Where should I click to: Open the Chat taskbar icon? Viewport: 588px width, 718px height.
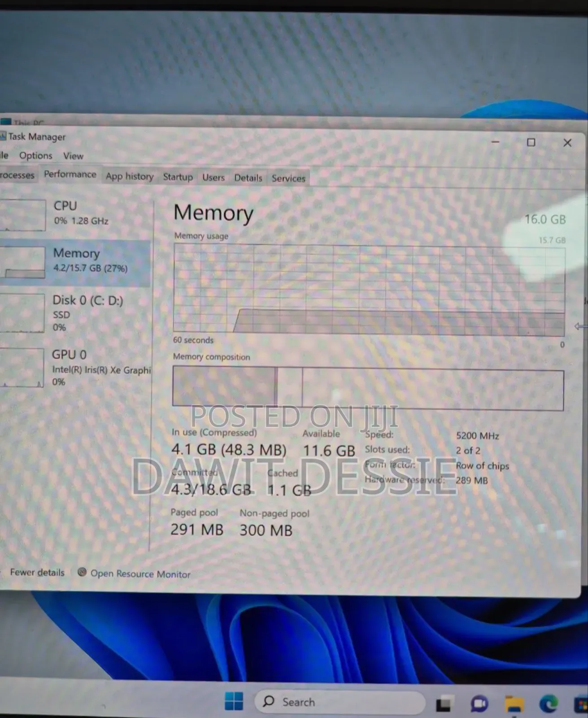tap(479, 704)
